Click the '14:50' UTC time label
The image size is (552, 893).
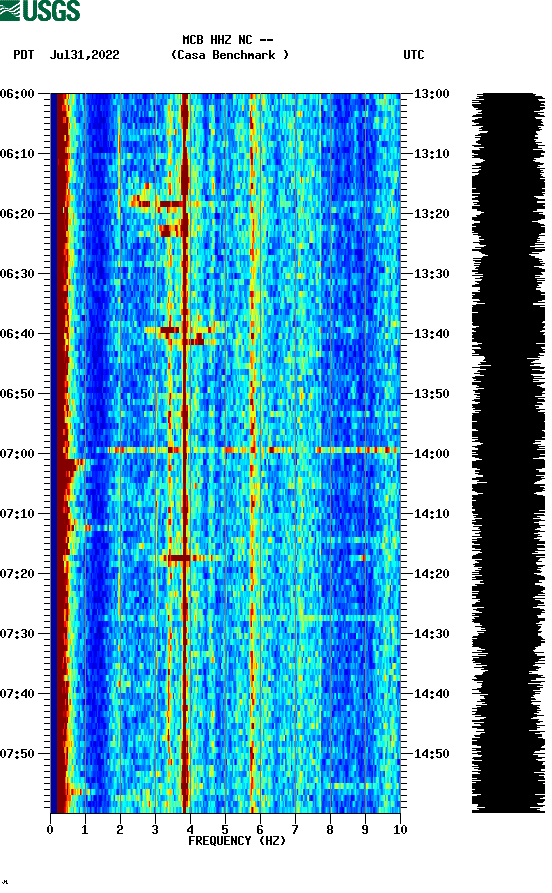coord(432,753)
